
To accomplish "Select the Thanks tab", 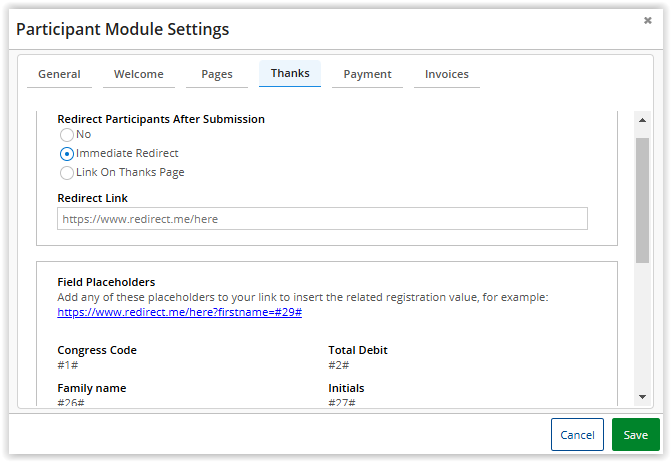I will [x=290, y=74].
